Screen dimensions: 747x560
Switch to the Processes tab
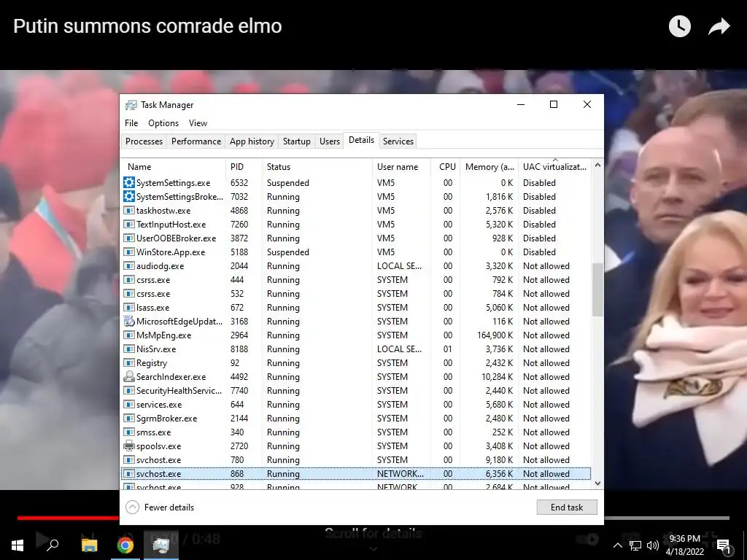pos(144,141)
